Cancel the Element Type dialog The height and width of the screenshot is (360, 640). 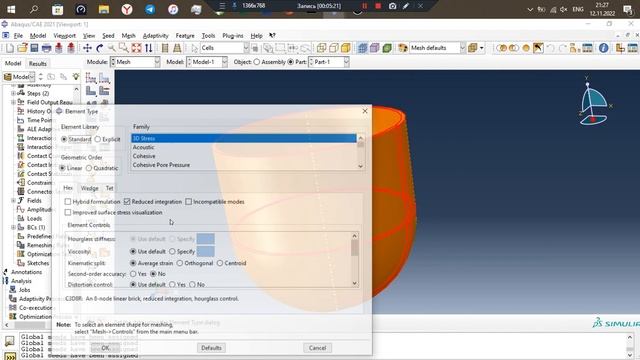click(x=317, y=348)
